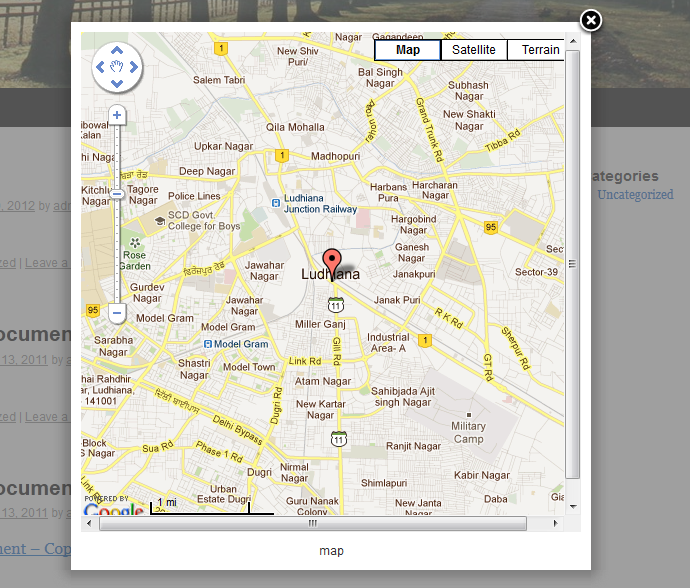690x588 pixels.
Task: Select the Map view type
Action: point(408,50)
